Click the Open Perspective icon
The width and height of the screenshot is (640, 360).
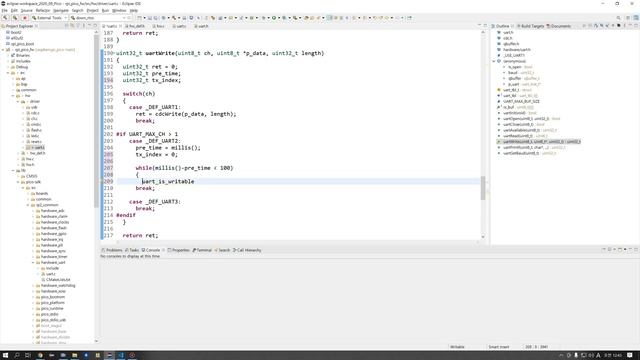coord(628,18)
